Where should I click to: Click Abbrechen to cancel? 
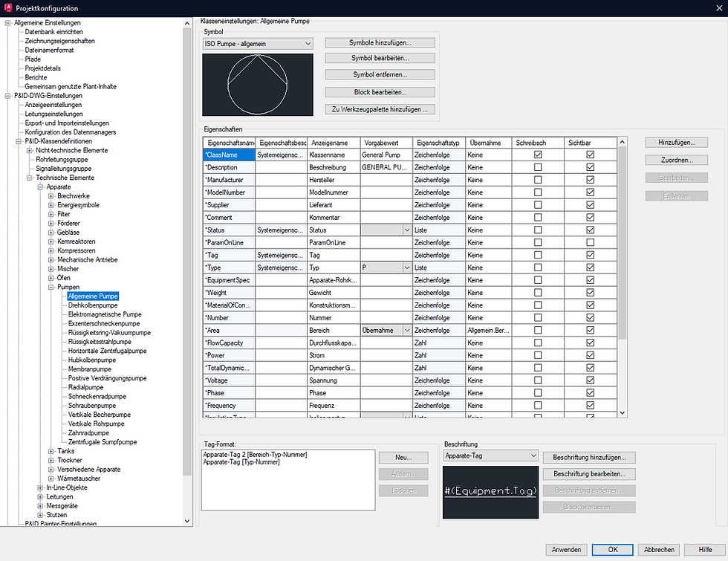pyautogui.click(x=659, y=550)
